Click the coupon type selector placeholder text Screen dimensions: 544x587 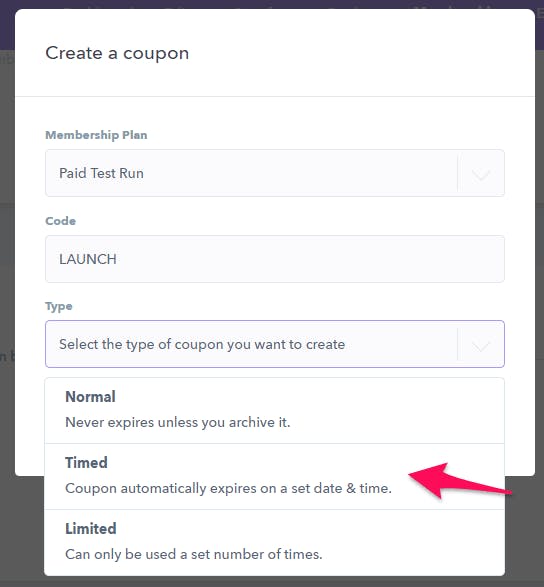[x=202, y=344]
